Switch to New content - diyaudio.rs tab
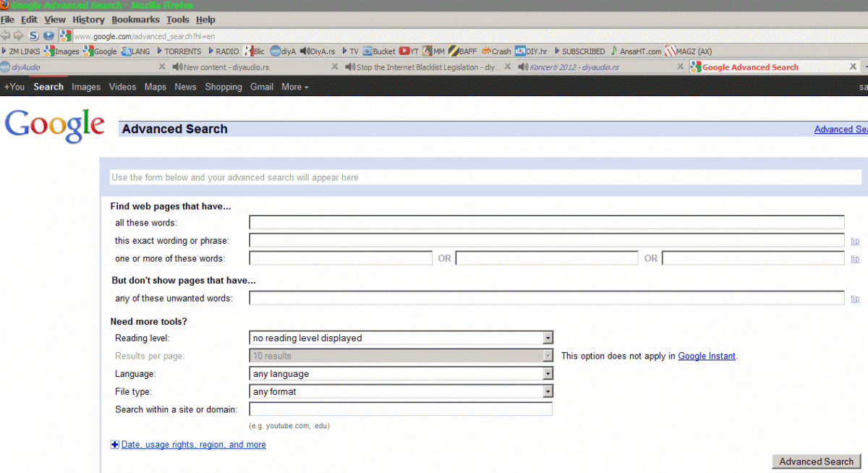 coord(255,67)
